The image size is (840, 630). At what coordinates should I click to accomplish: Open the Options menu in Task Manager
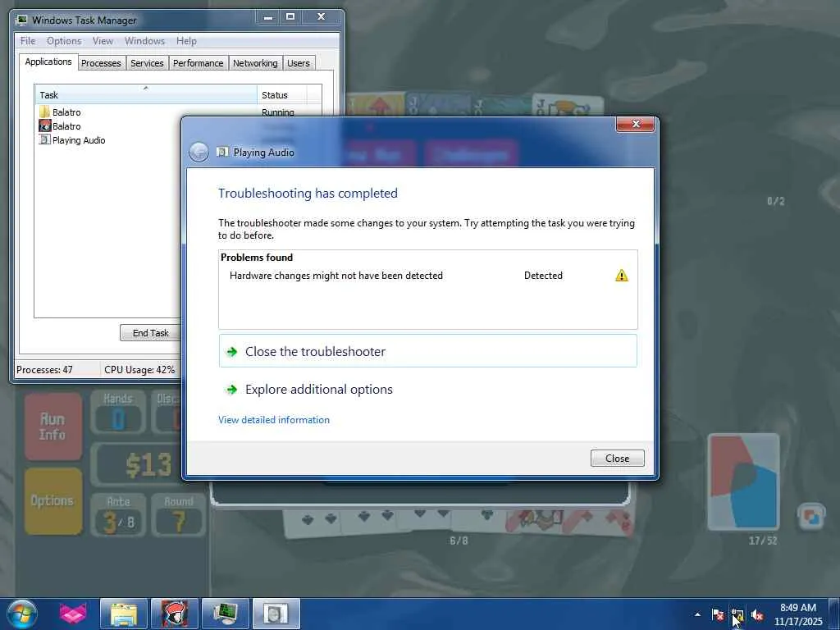[64, 41]
